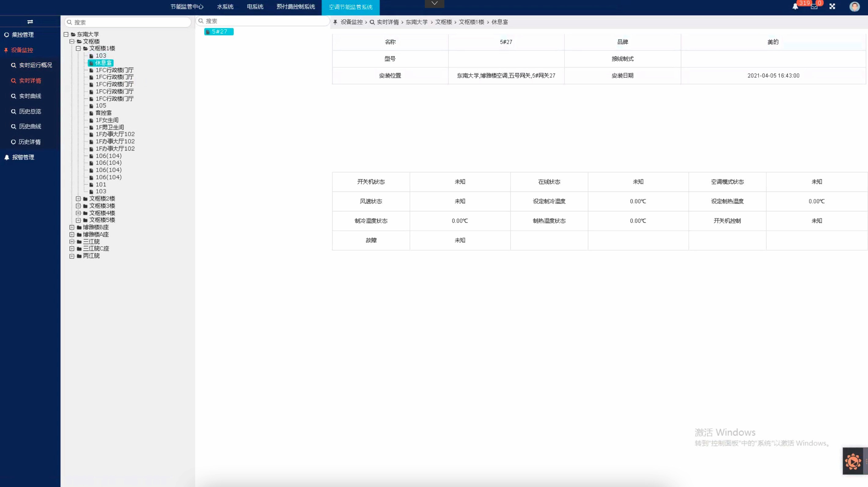Click the fullscreen expand arrows icon
This screenshot has width=868, height=487.
(x=832, y=6)
